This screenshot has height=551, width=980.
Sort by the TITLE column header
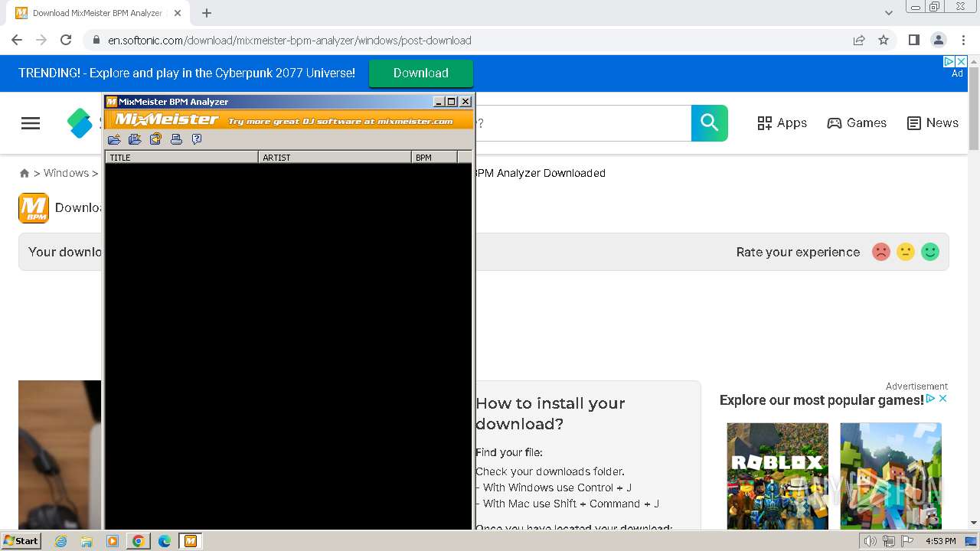pyautogui.click(x=182, y=157)
